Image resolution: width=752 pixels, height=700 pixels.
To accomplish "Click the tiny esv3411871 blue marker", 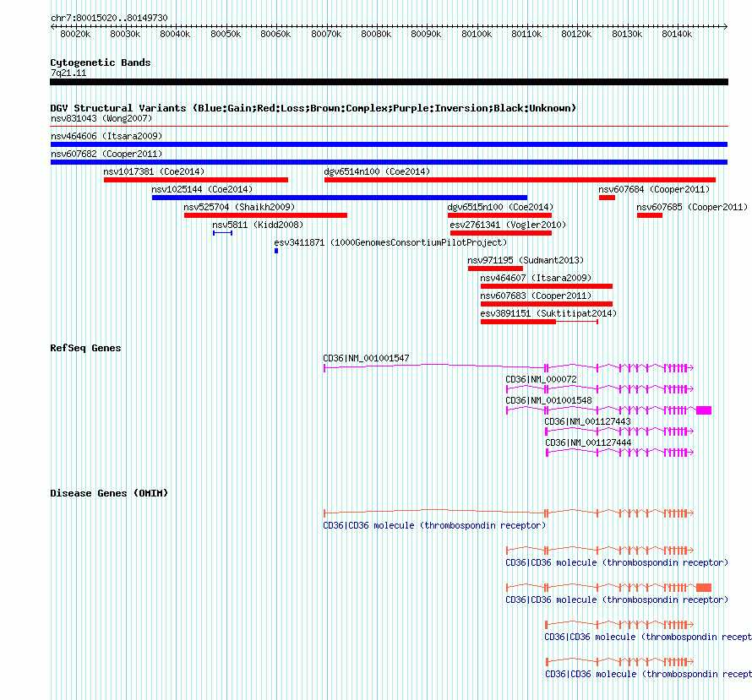I will point(276,251).
